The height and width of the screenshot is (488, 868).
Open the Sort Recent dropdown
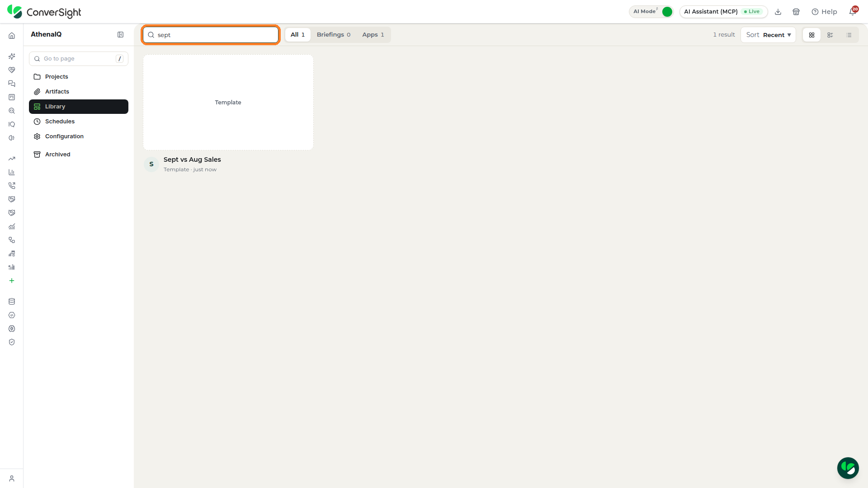coord(768,35)
